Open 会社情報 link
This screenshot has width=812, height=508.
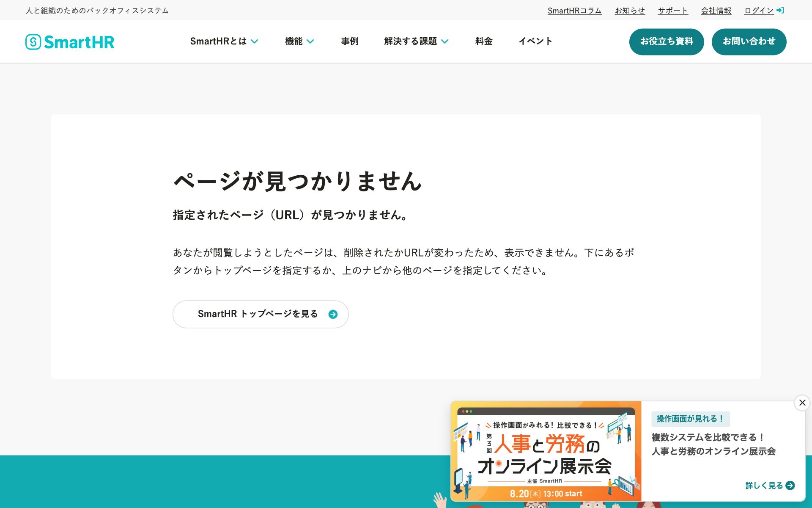point(716,11)
